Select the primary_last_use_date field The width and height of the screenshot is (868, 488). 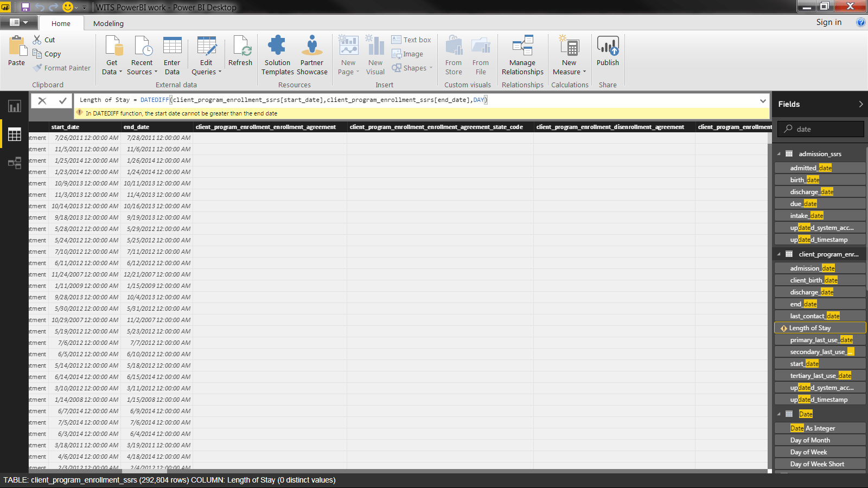click(820, 340)
